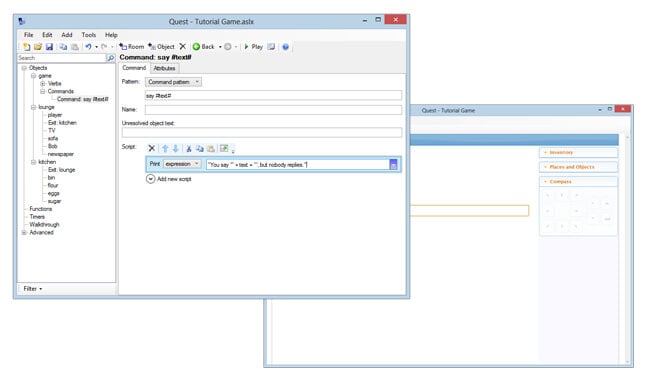Click the Name input field
The width and height of the screenshot is (660, 380).
tap(273, 110)
